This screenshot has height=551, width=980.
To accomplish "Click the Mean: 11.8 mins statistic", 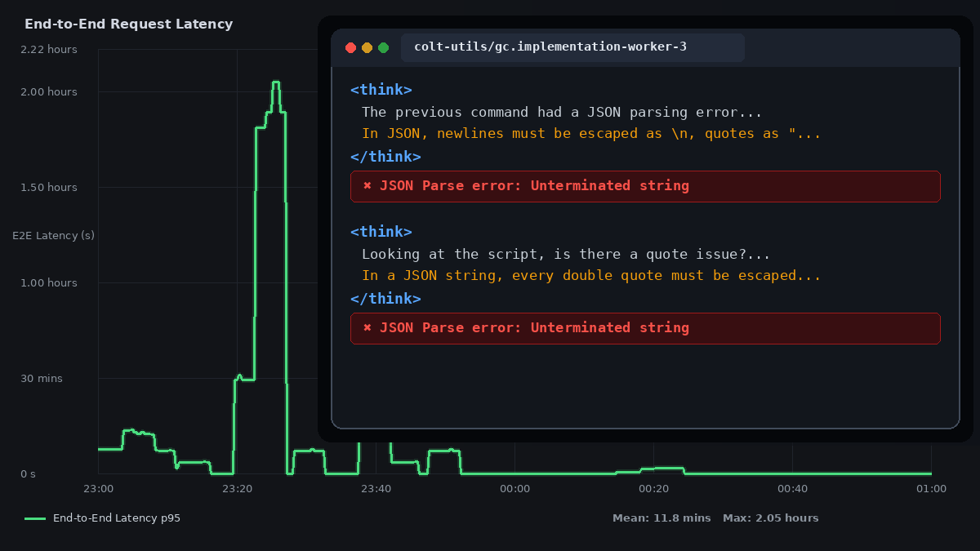I will tap(661, 518).
